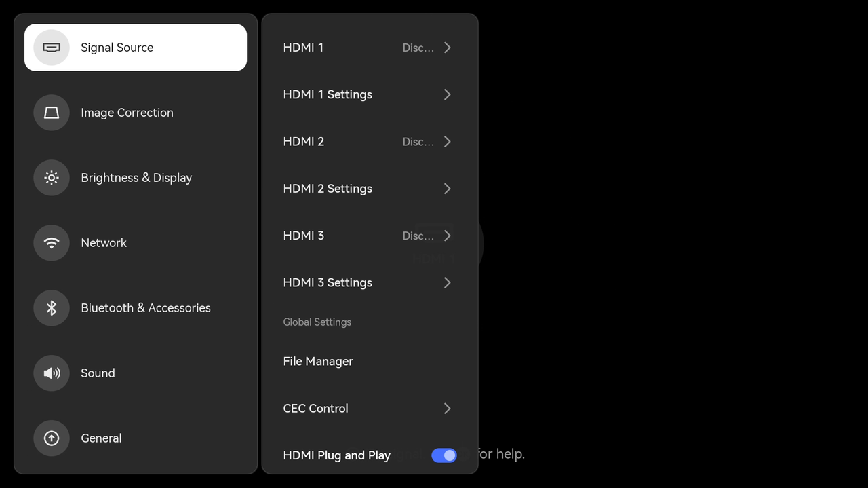Choose the HDMI 3 source
The width and height of the screenshot is (868, 488).
303,236
